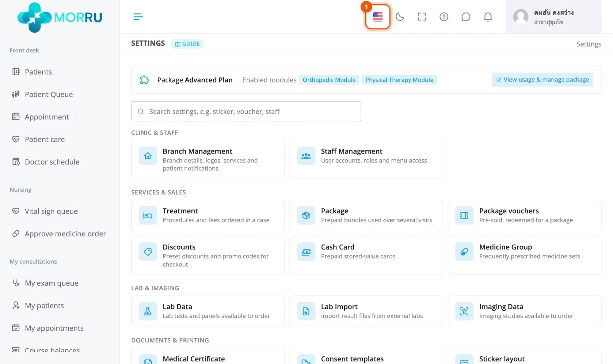This screenshot has height=364, width=613.
Task: Click the Branch Management house icon
Action: [x=148, y=156]
